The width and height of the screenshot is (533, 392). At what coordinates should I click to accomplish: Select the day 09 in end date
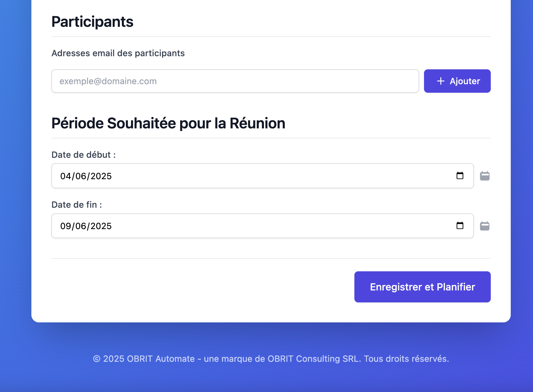pos(65,226)
